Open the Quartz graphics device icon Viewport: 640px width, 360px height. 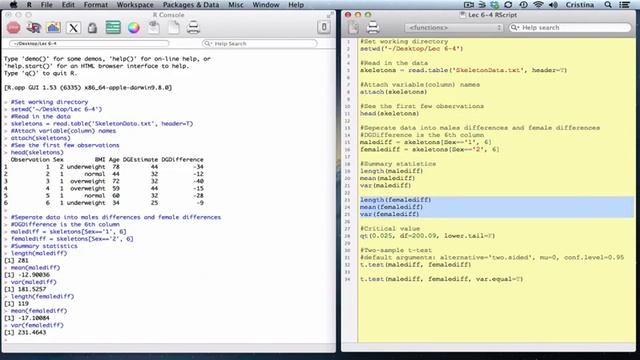[x=53, y=28]
